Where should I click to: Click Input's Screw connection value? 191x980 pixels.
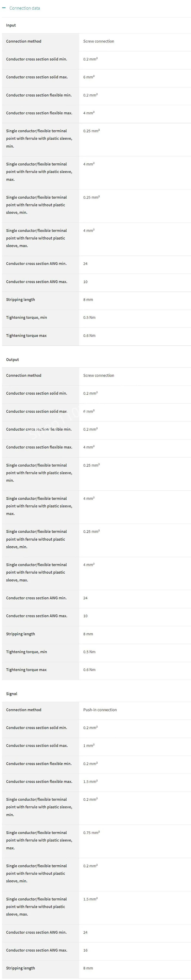point(98,41)
